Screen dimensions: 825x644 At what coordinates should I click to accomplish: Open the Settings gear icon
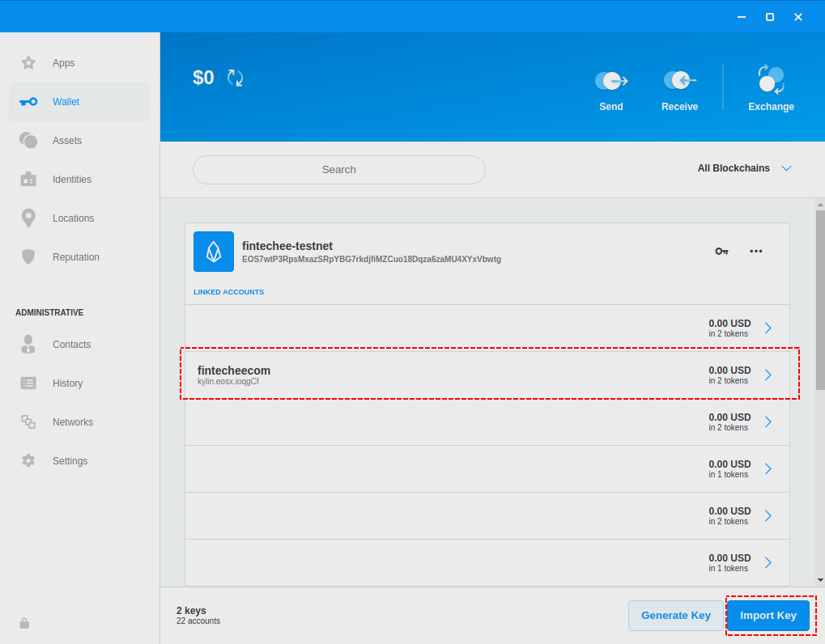click(28, 461)
